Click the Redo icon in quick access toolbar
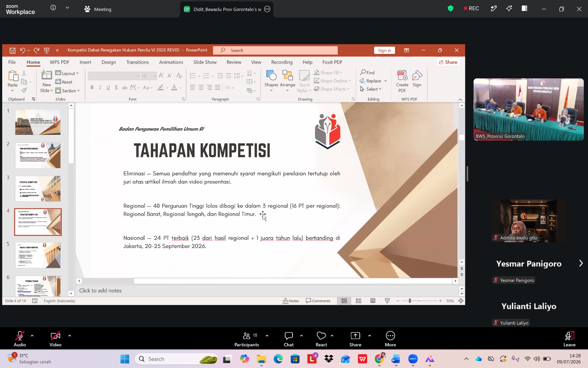 click(x=36, y=50)
